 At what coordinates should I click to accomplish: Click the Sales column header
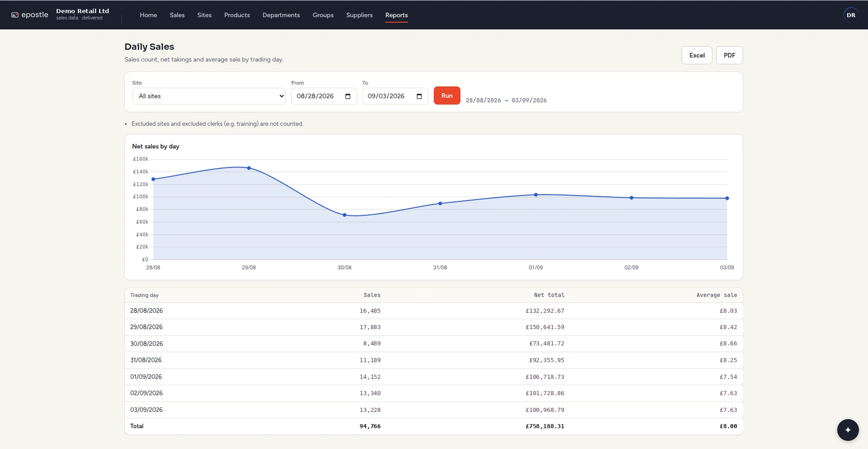click(372, 295)
